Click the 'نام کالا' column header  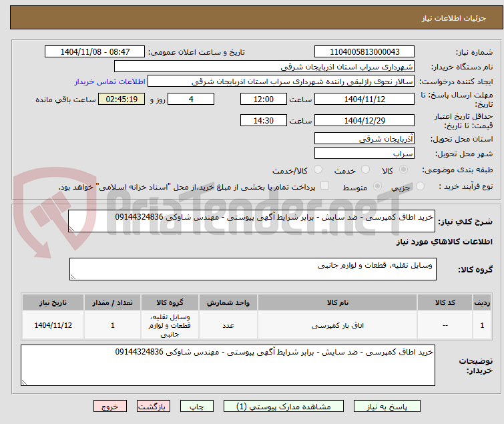(x=338, y=302)
